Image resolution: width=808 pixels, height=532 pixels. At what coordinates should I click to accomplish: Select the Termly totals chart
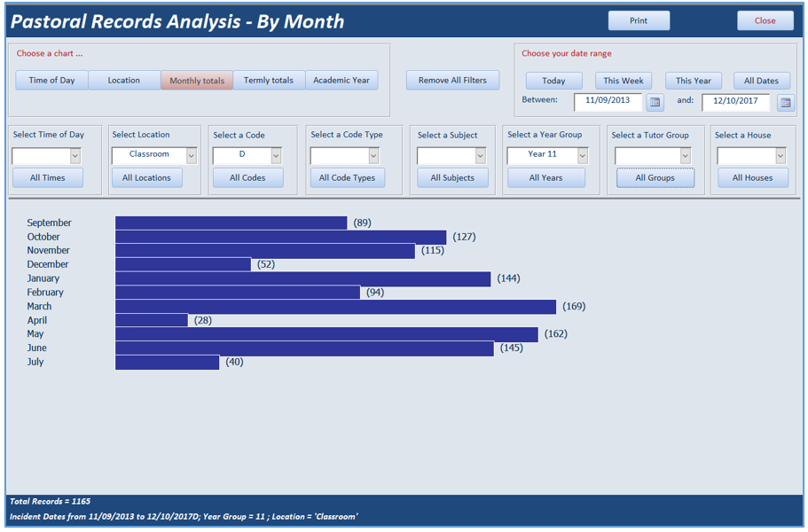click(269, 81)
